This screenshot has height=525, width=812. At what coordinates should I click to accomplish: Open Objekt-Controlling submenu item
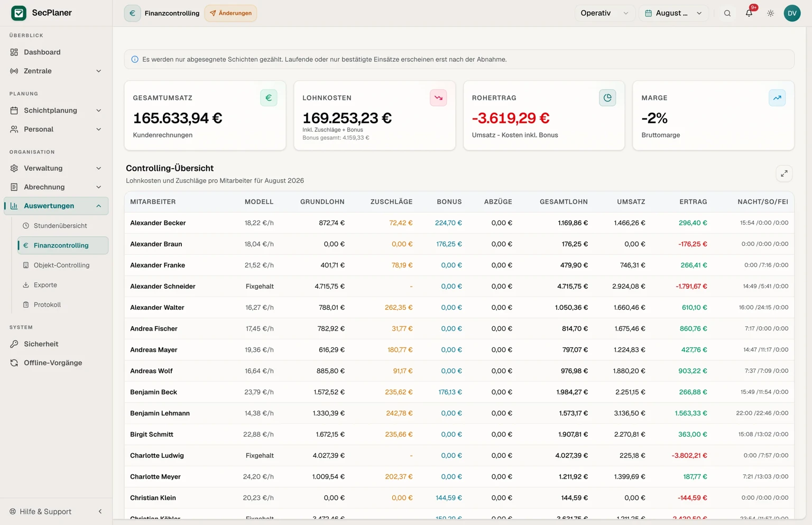(63, 265)
